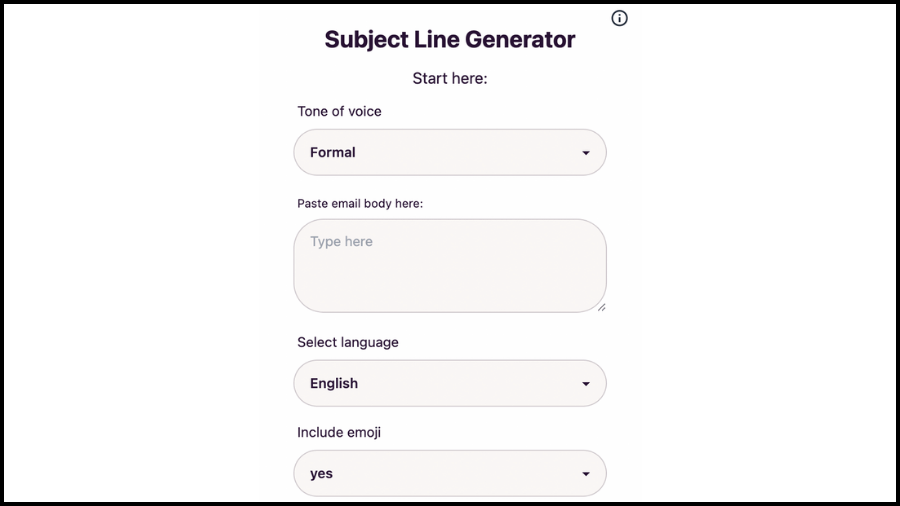Click the "Select language" label

click(348, 342)
